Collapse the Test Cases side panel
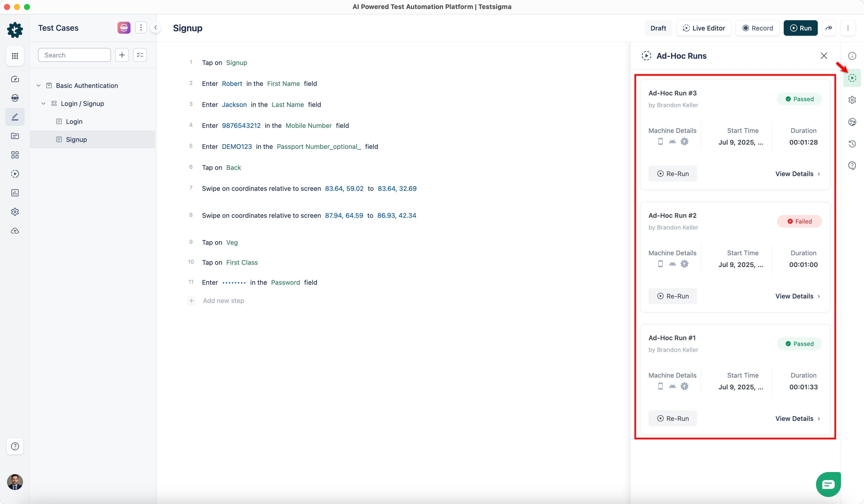 point(156,28)
